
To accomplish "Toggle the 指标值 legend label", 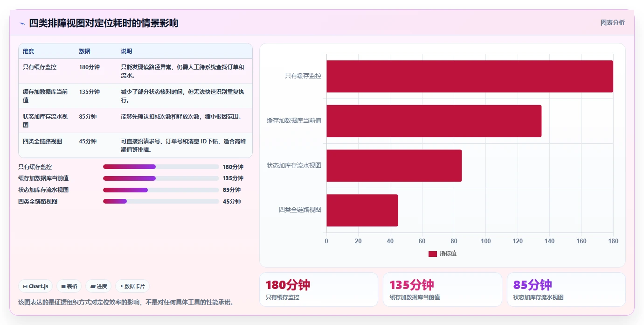I will click(x=448, y=254).
